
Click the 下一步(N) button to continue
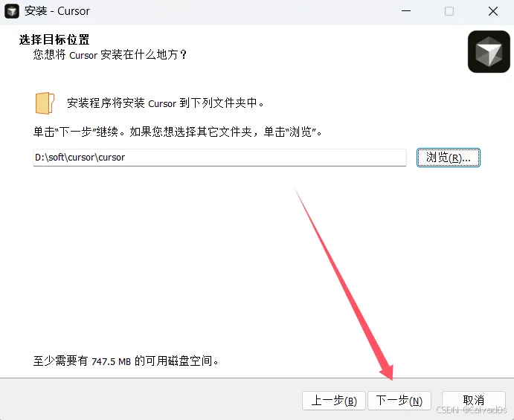399,401
